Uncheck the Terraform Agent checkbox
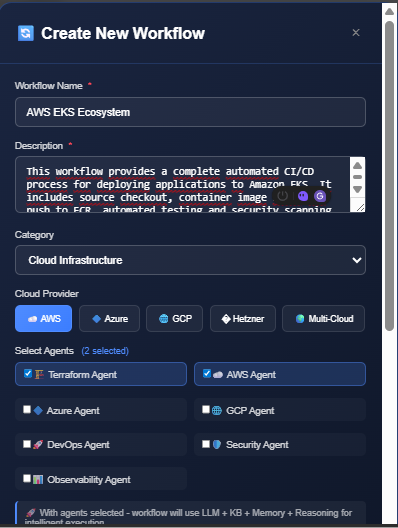 tap(28, 373)
